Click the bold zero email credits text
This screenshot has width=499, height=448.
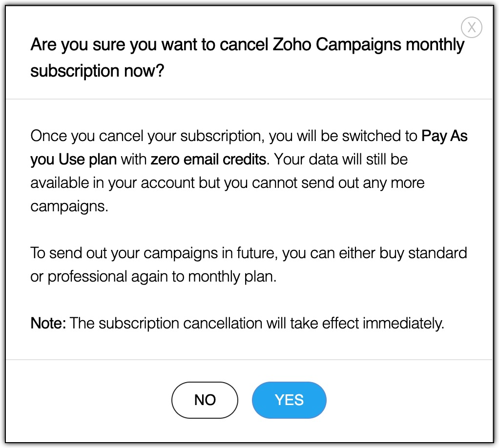pyautogui.click(x=208, y=159)
